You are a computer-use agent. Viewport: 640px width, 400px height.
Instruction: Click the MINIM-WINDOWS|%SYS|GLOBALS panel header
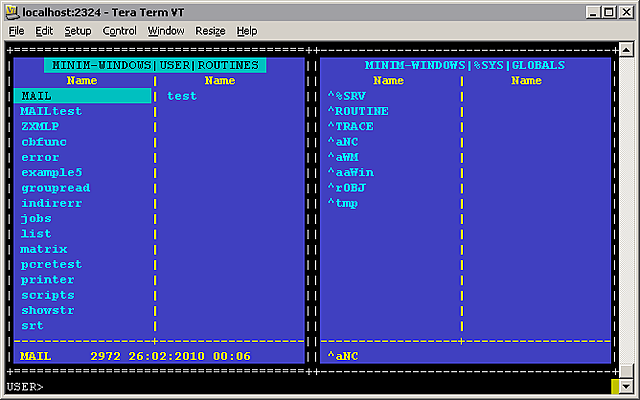(x=465, y=65)
